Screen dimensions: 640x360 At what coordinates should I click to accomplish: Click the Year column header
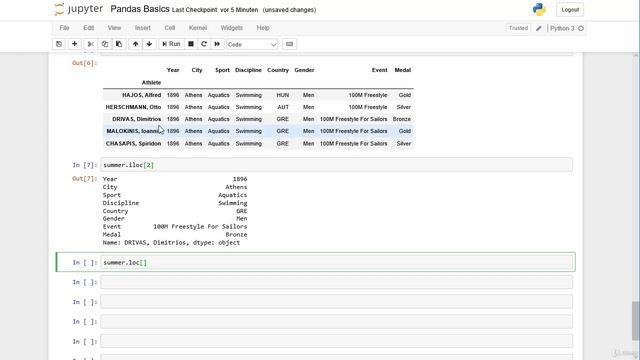[x=173, y=70]
